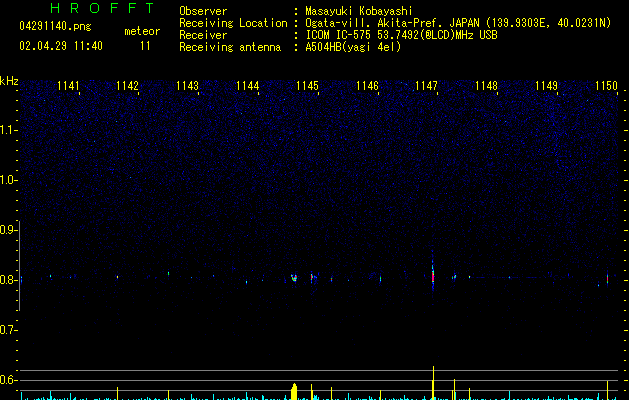
Task: Click the 'Observer' field label
Action: [x=203, y=11]
